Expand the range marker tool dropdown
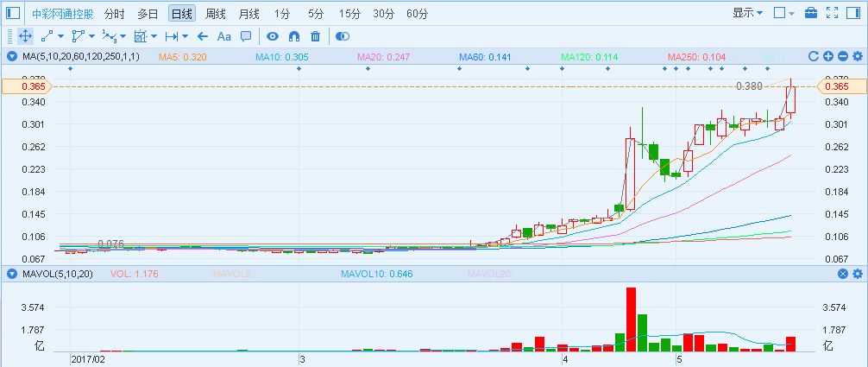 pyautogui.click(x=185, y=36)
